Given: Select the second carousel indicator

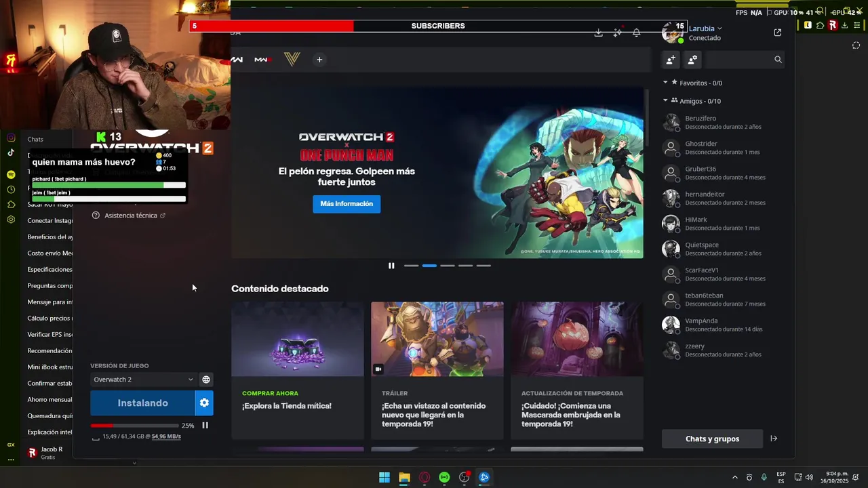Looking at the screenshot, I should click(x=429, y=266).
